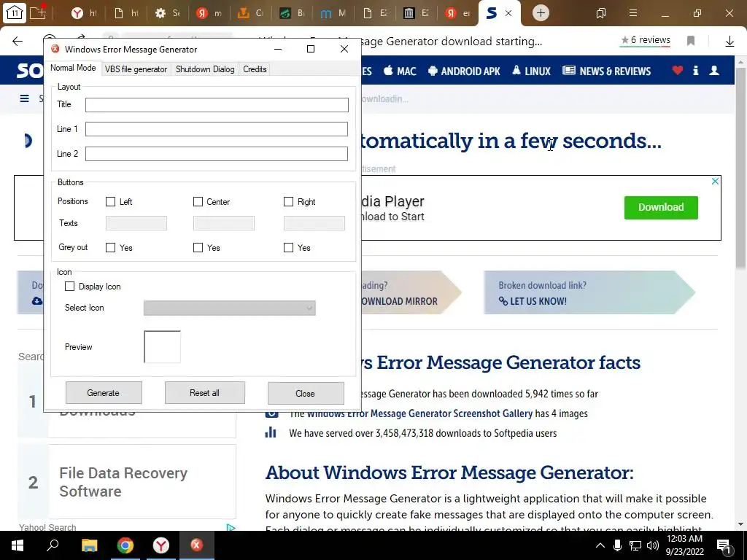This screenshot has height=560, width=747.
Task: Select the Normal Mode tab
Action: click(x=73, y=68)
